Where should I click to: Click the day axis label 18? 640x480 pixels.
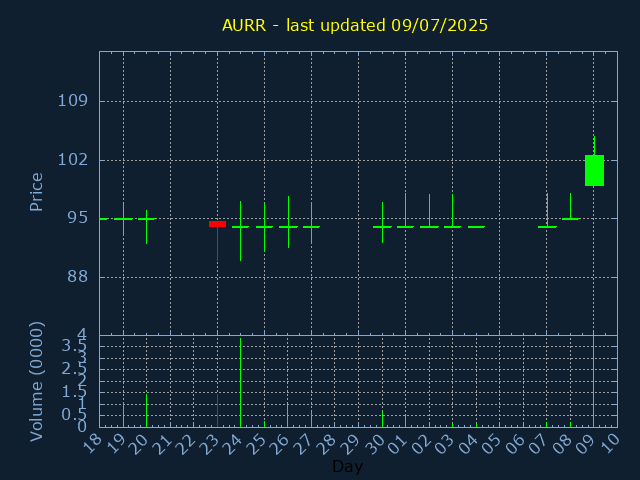(x=92, y=443)
